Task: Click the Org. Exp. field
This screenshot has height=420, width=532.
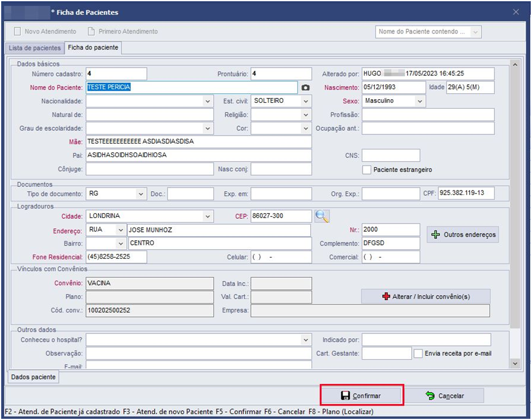Action: [x=391, y=194]
